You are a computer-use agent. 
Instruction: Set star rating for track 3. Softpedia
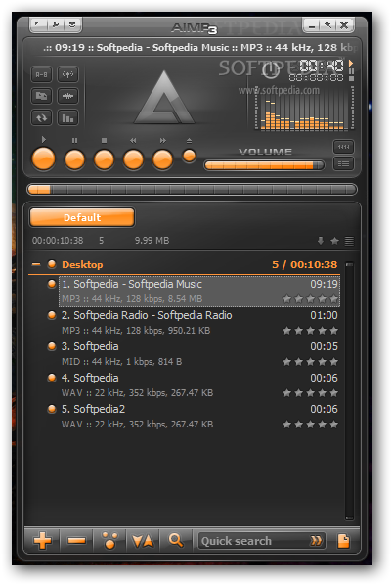coord(310,362)
